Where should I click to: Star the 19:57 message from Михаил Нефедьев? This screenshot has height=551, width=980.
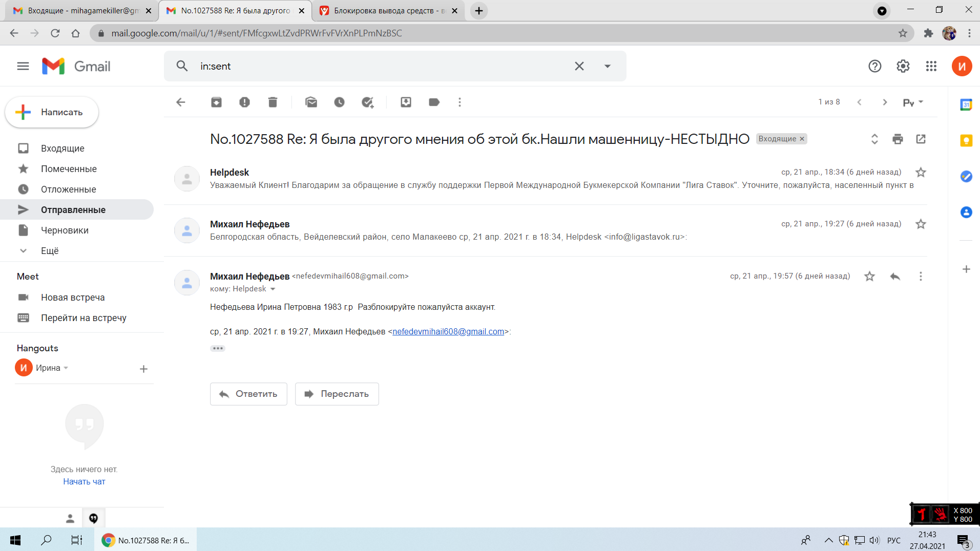(869, 277)
